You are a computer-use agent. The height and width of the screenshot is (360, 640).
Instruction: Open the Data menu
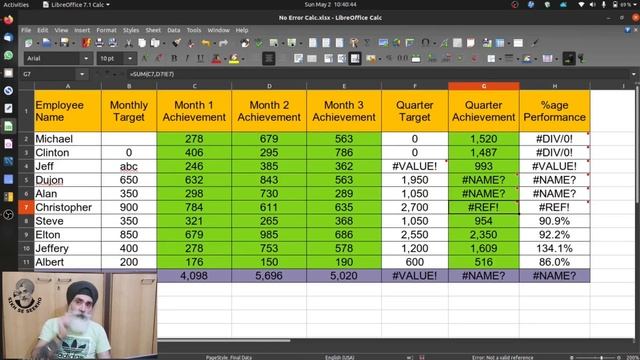(173, 30)
